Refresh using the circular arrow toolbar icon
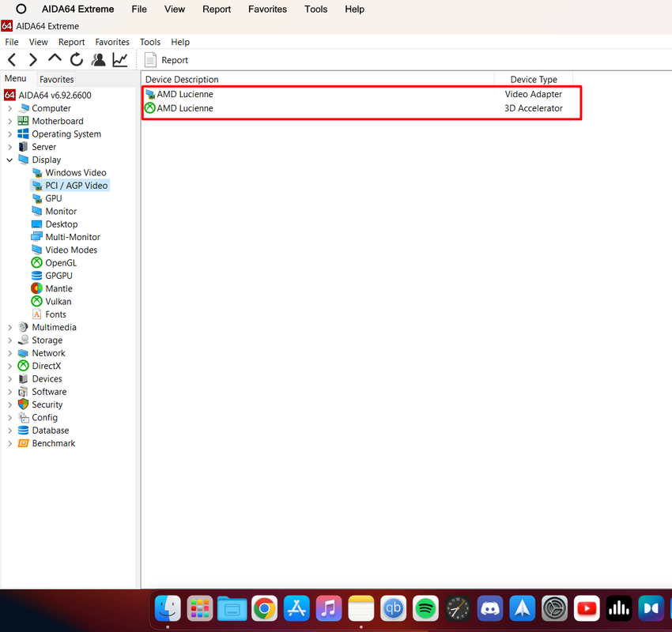The height and width of the screenshot is (632, 672). [x=77, y=59]
